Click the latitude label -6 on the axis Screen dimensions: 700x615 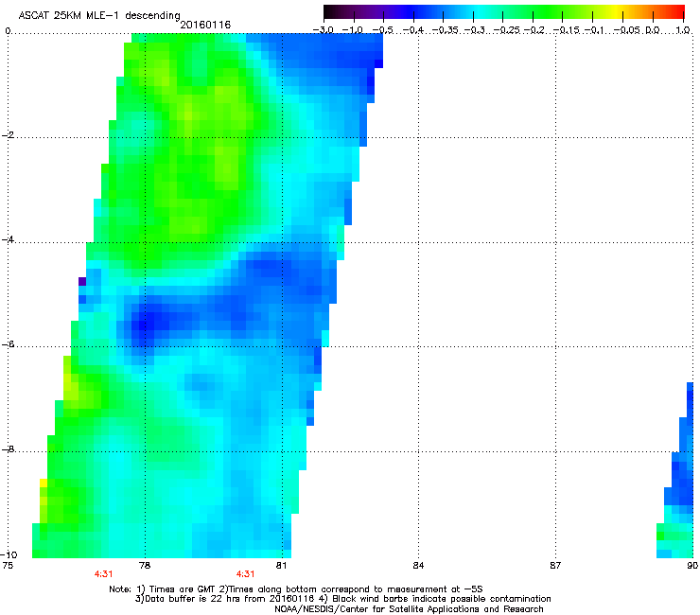[x=8, y=344]
